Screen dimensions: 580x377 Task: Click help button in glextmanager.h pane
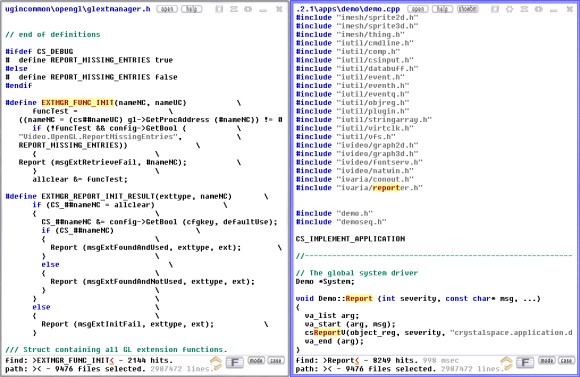click(x=192, y=9)
